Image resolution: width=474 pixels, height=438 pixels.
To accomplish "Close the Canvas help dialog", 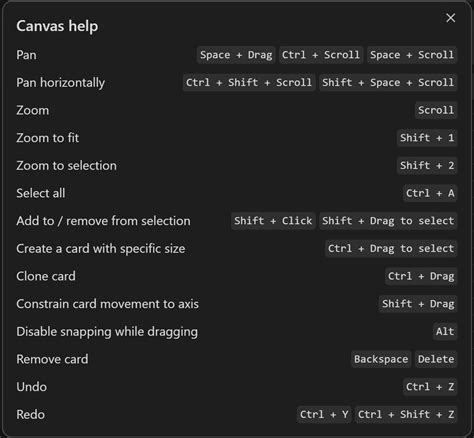I will pyautogui.click(x=450, y=18).
